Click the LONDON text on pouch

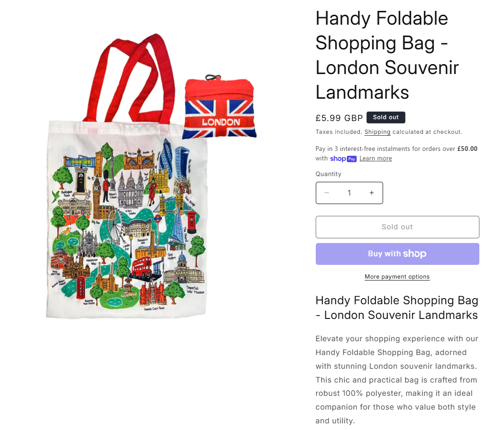[221, 122]
